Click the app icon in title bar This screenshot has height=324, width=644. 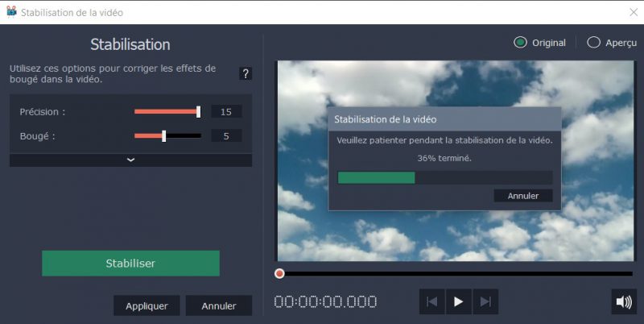click(x=11, y=12)
